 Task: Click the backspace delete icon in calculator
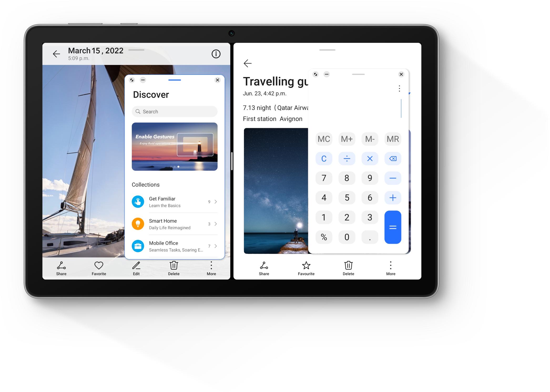pyautogui.click(x=392, y=159)
